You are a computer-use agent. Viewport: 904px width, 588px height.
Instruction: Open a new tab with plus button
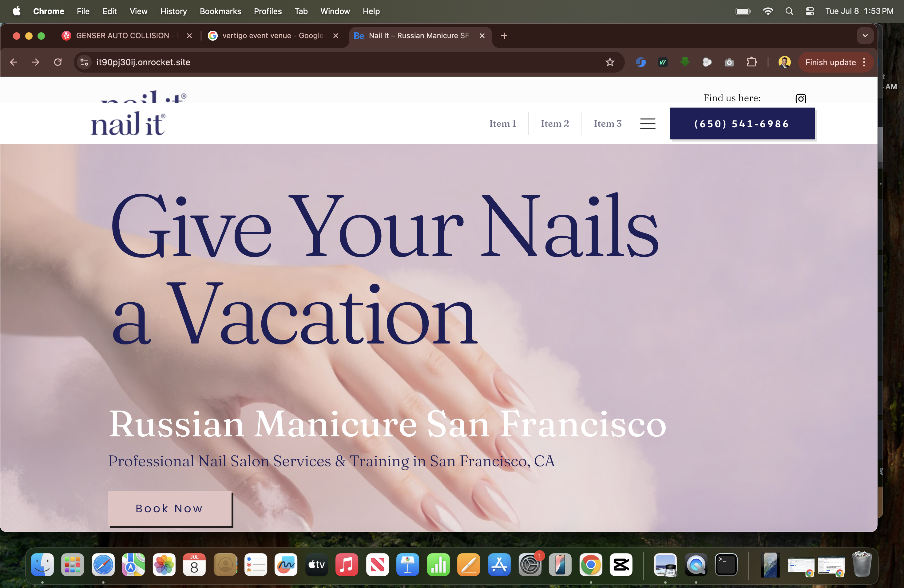tap(504, 36)
